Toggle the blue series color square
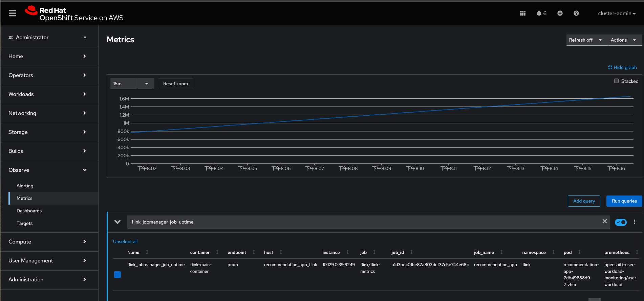The height and width of the screenshot is (301, 644). [x=117, y=275]
